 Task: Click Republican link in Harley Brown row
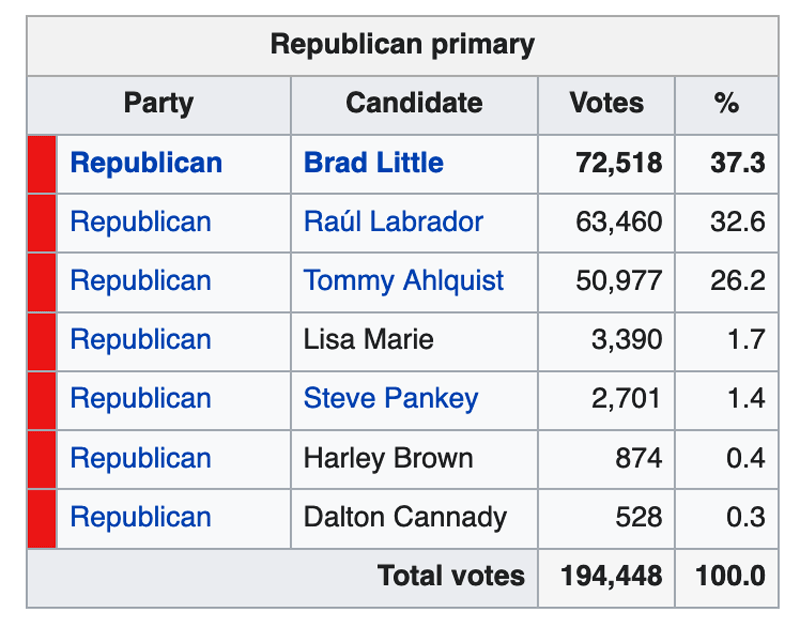pos(140,458)
